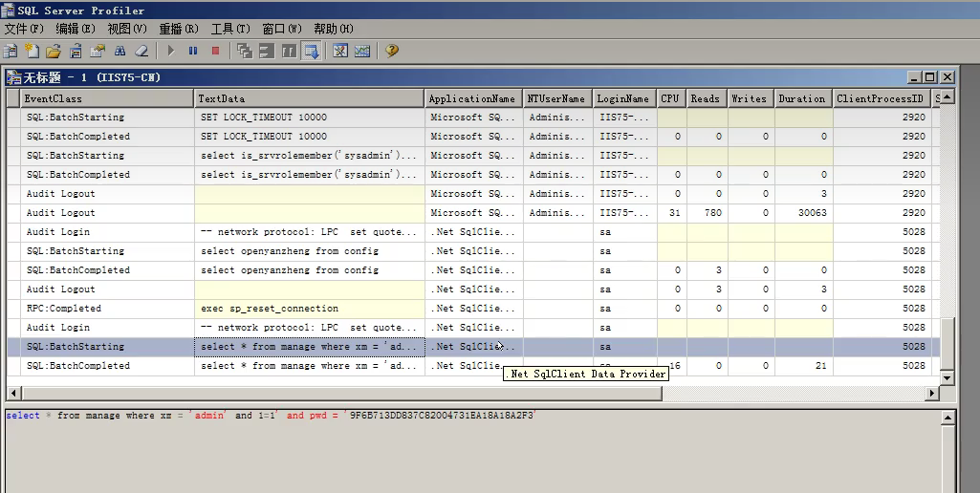Close the 无标题 - 1 trace window
The height and width of the screenshot is (493, 980).
click(947, 76)
